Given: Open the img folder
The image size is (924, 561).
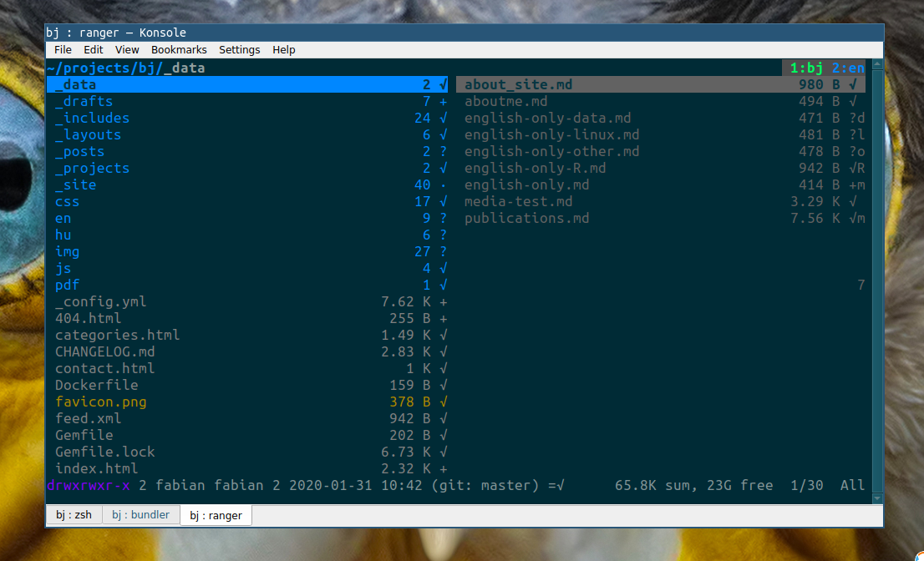Looking at the screenshot, I should (x=67, y=251).
